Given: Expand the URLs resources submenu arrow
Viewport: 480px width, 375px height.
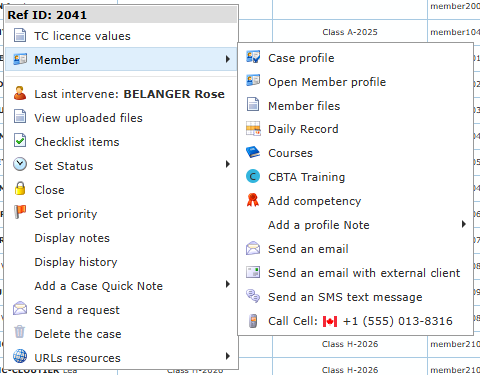Looking at the screenshot, I should [228, 356].
